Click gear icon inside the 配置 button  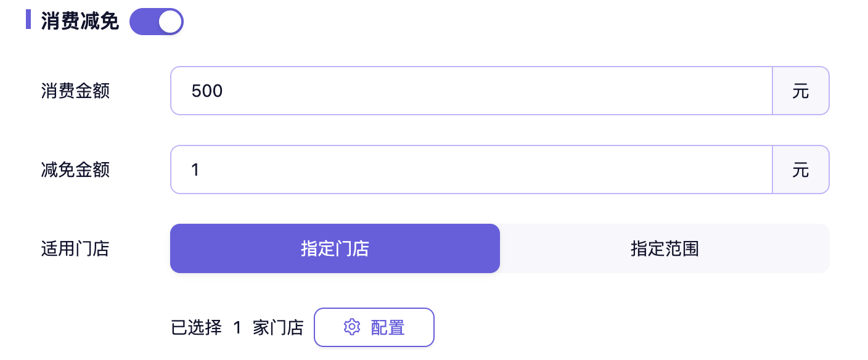coord(351,327)
